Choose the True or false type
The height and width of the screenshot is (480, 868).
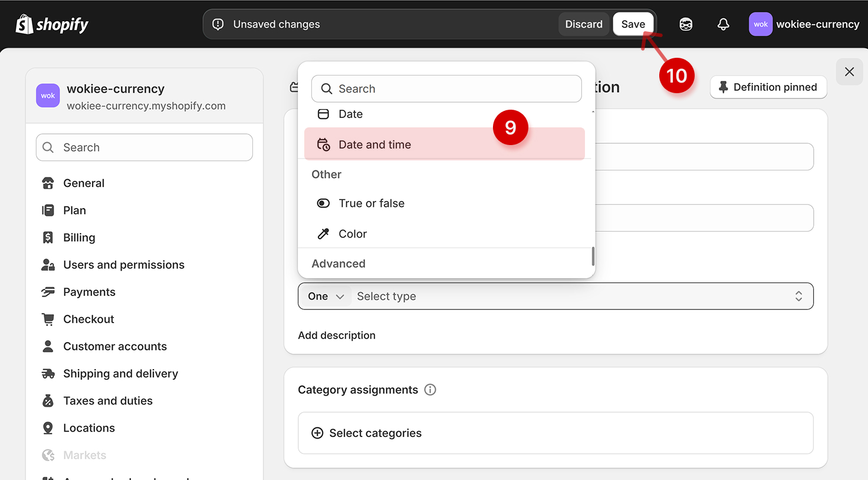371,203
